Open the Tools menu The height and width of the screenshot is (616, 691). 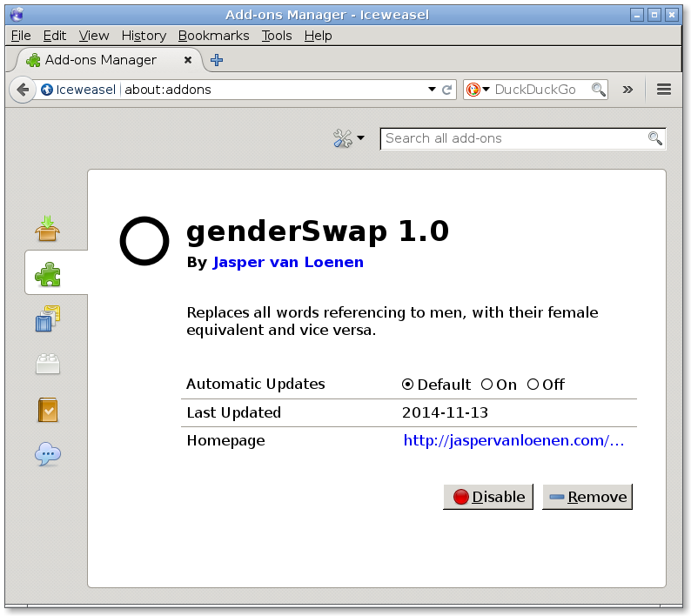tap(277, 36)
